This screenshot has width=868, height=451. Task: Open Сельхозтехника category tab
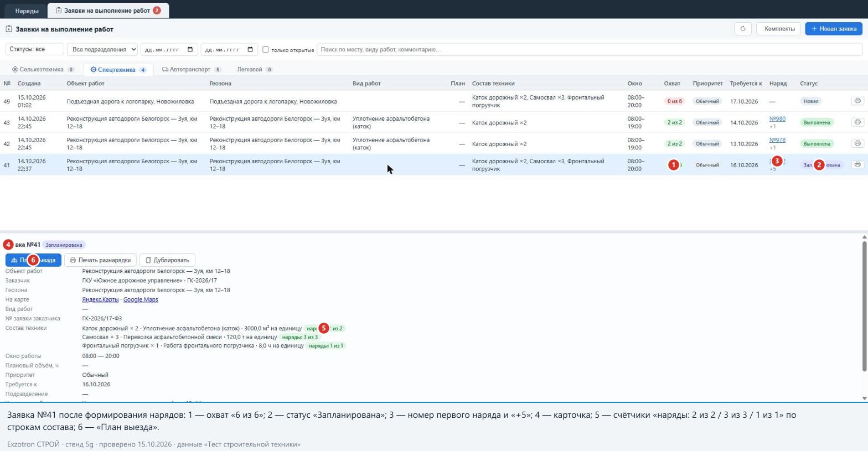(43, 70)
